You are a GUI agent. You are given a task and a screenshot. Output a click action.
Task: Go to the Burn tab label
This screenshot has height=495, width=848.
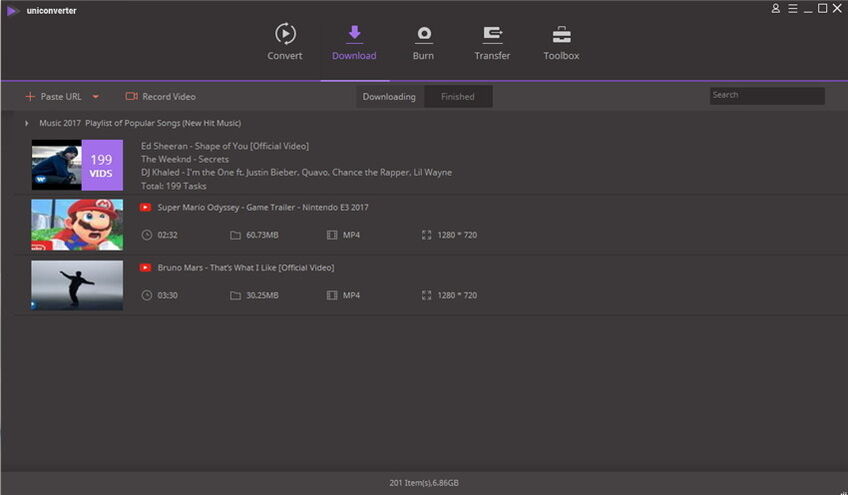423,56
